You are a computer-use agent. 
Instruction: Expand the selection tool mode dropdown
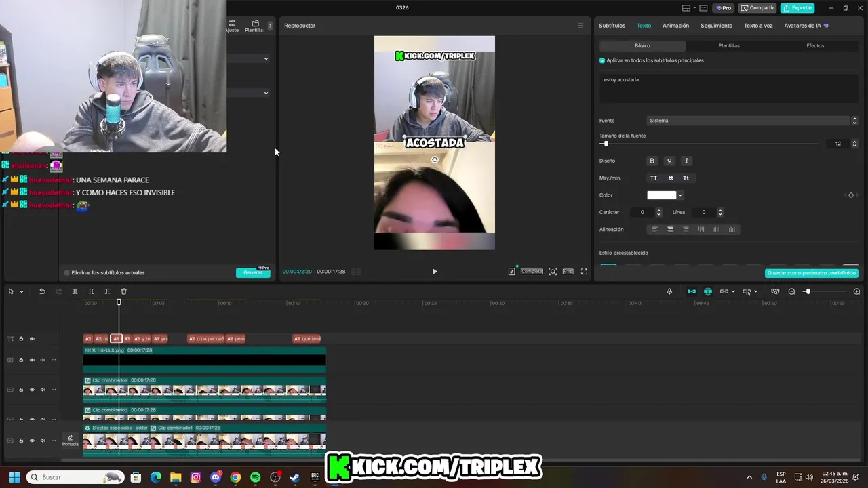tap(22, 291)
